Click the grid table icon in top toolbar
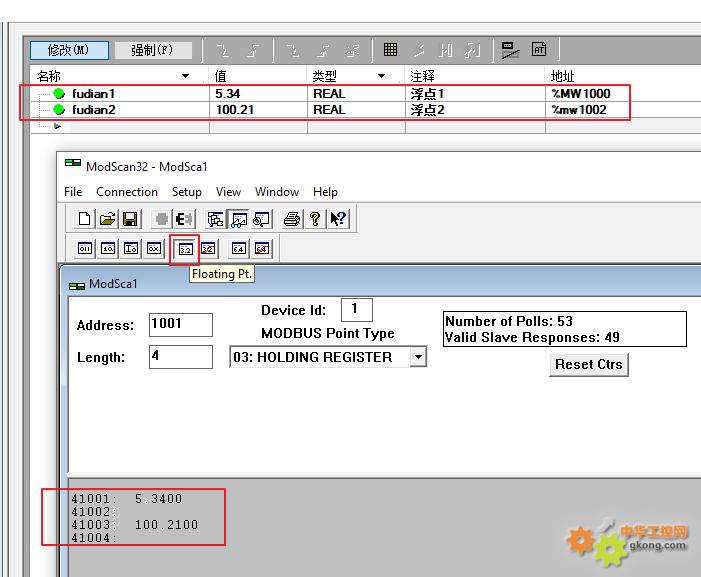The width and height of the screenshot is (701, 577). (x=390, y=49)
